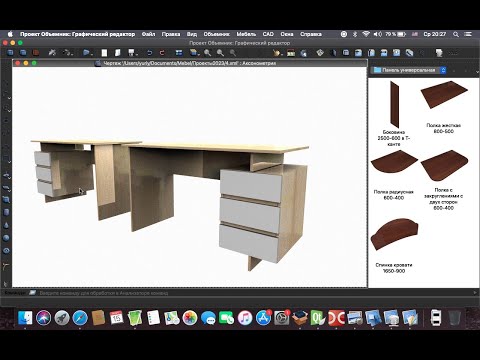The width and height of the screenshot is (480, 360).
Task: Open Safari from the Dock
Action: (x=80, y=317)
